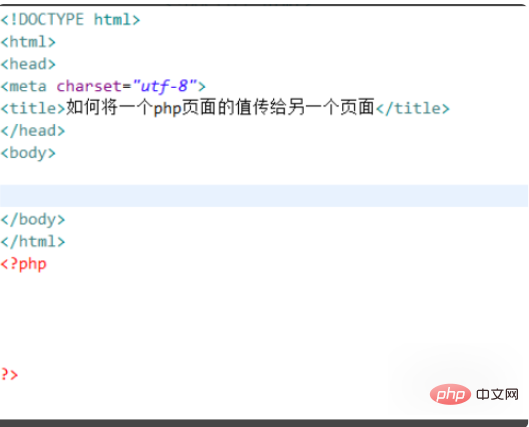Click the opening <title> tag
Image resolution: width=529 pixels, height=427 pixels.
pos(33,109)
